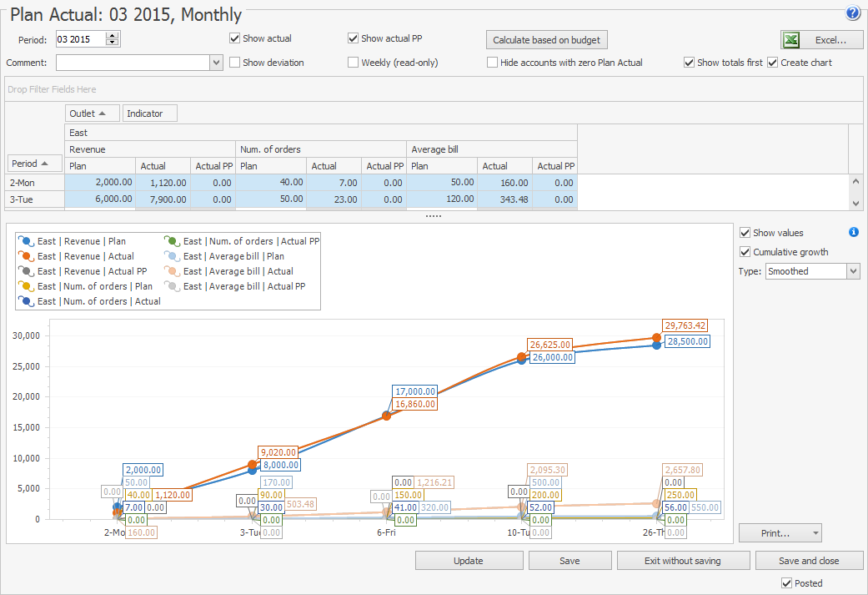This screenshot has width=868, height=595.
Task: Click the East Num. of orders Actual PP legend marker
Action: coord(172,241)
